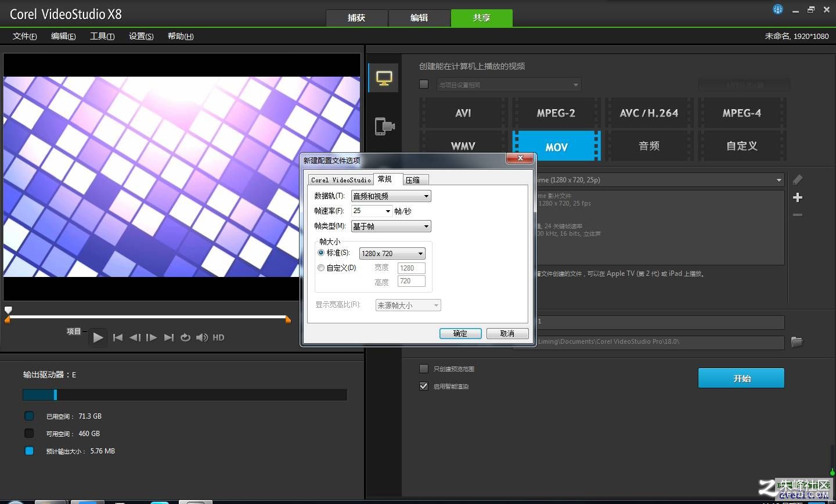This screenshot has height=504, width=836.
Task: Open the 帮助(H) menu
Action: [x=181, y=36]
